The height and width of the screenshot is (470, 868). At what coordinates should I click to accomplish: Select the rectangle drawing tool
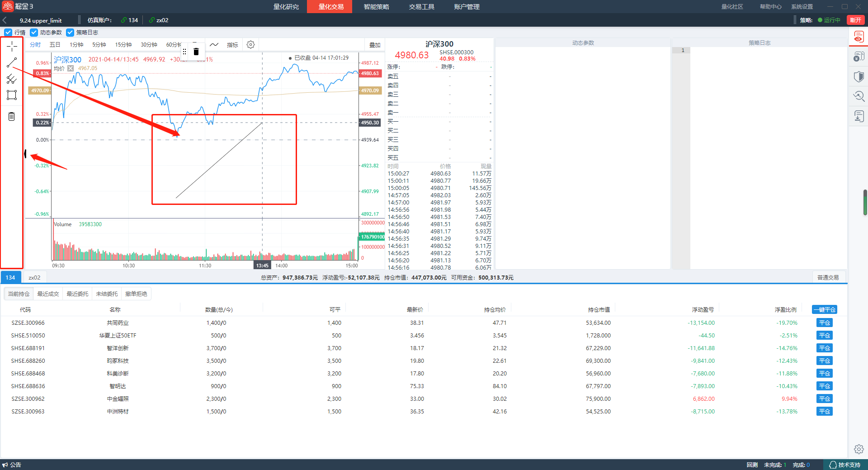12,95
